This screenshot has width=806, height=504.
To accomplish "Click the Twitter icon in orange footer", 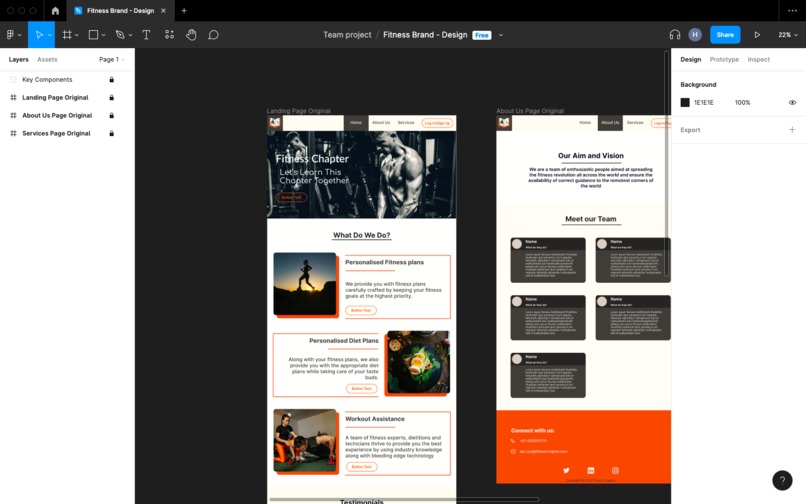I will (x=566, y=470).
